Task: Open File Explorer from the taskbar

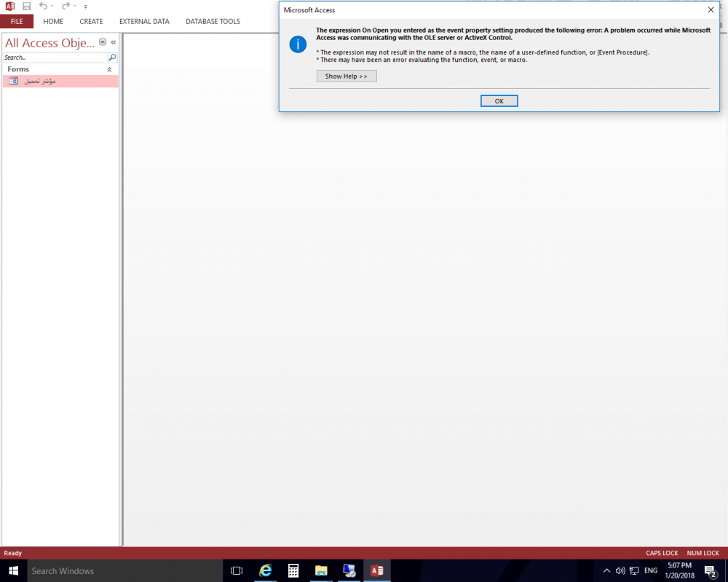Action: click(321, 571)
